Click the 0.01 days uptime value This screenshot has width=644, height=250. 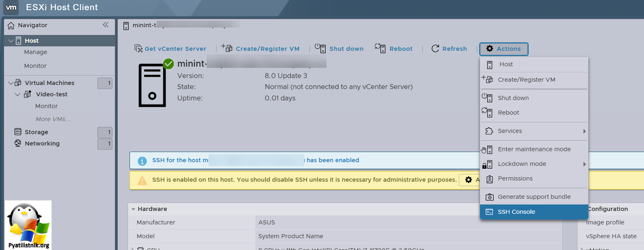pos(280,98)
